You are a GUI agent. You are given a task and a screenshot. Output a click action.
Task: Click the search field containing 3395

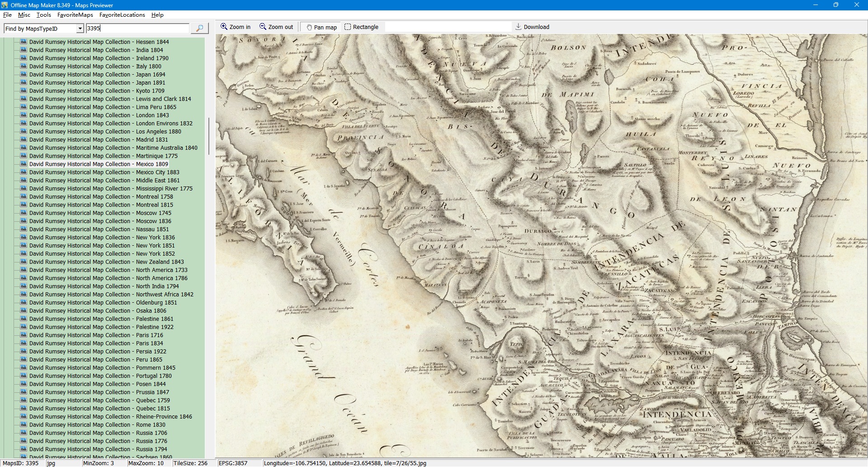click(x=137, y=29)
